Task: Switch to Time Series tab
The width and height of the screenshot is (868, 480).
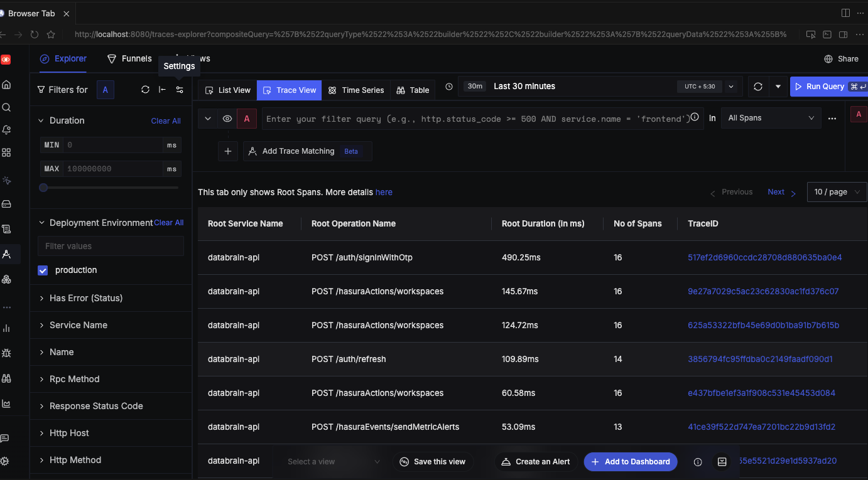Action: [356, 90]
